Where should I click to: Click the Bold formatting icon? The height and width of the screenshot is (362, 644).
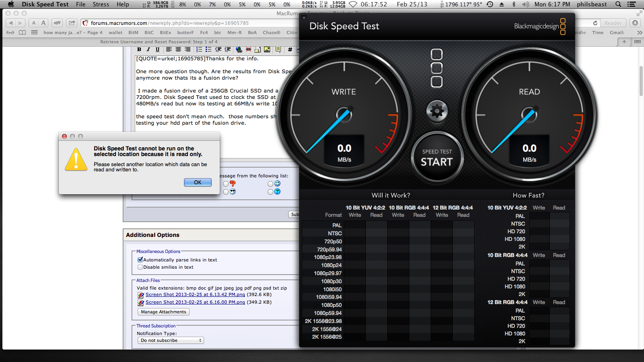tap(139, 49)
